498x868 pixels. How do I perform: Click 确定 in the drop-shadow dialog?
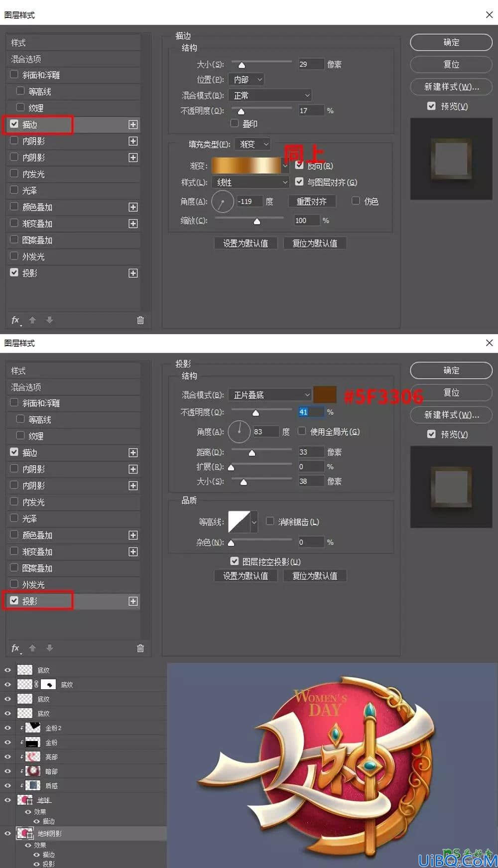coord(451,371)
